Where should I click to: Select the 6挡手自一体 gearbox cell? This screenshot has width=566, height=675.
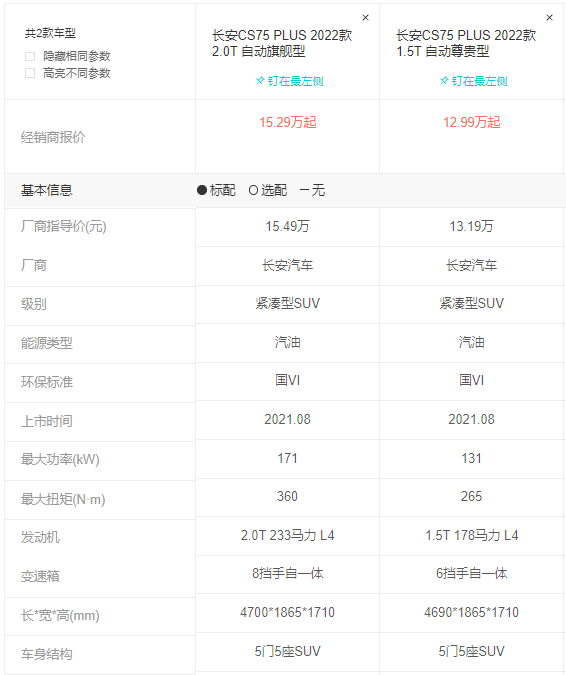point(472,574)
